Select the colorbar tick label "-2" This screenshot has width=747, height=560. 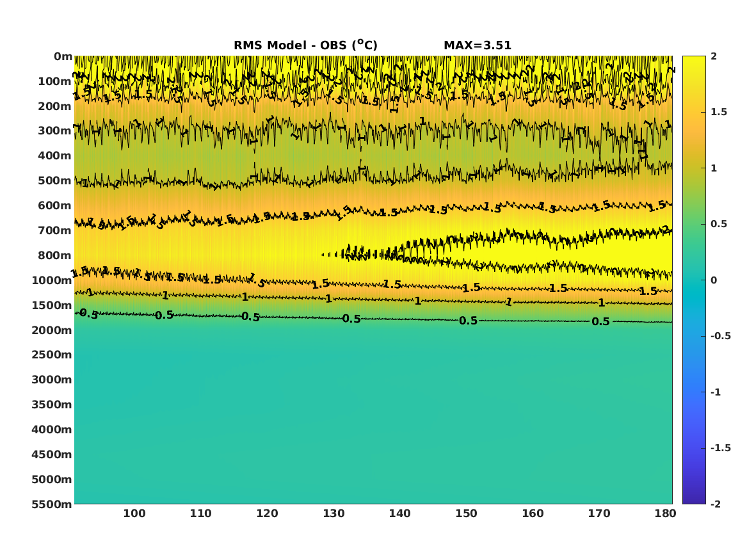click(716, 504)
